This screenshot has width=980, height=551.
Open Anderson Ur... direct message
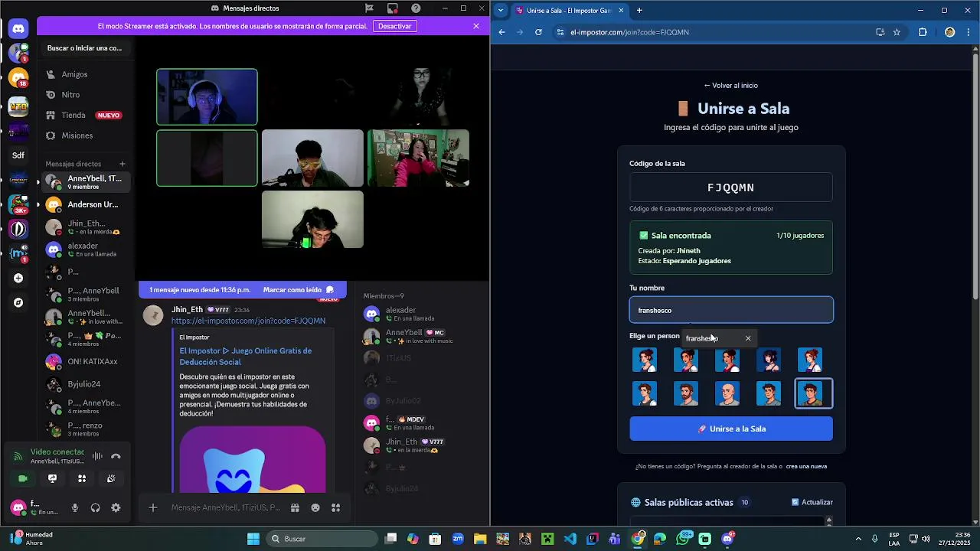(85, 204)
